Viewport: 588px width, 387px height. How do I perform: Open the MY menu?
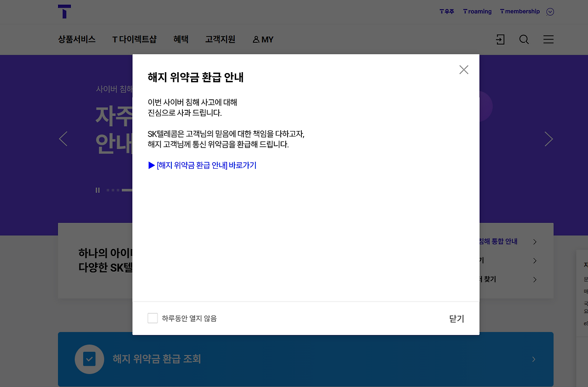coord(263,40)
